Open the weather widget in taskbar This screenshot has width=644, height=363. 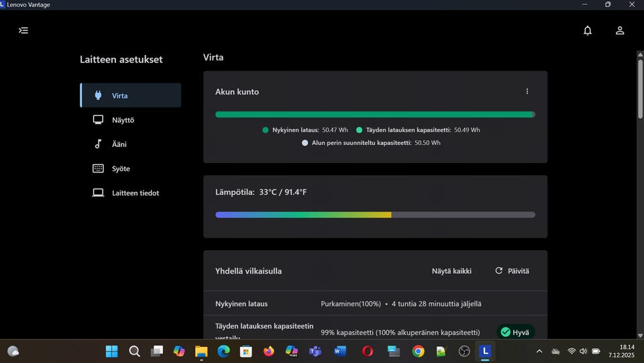point(13,352)
